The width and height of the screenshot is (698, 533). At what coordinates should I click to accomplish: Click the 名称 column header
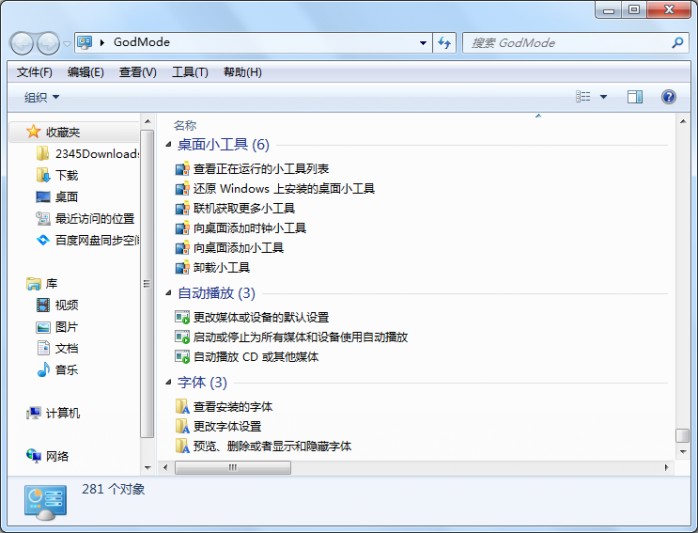pos(185,126)
